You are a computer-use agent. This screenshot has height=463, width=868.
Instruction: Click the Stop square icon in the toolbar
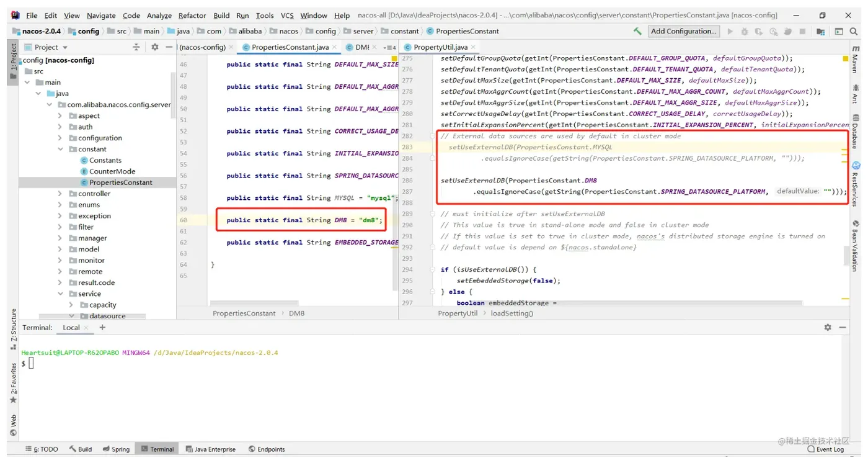[802, 31]
